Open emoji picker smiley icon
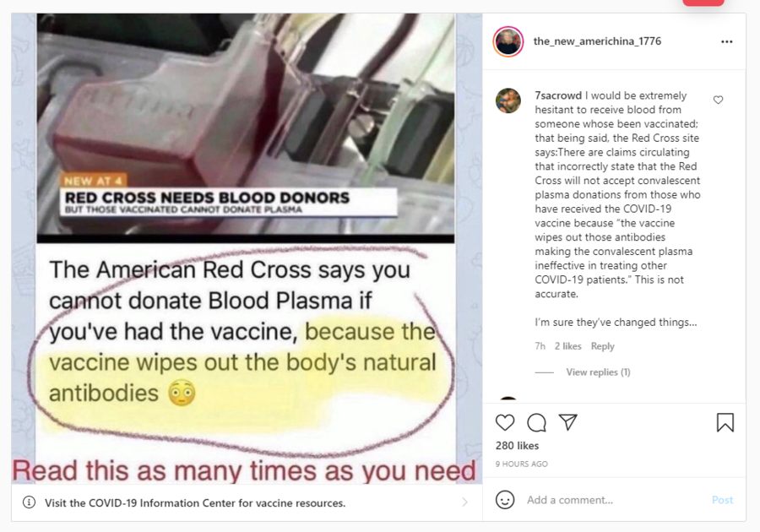 [x=505, y=500]
